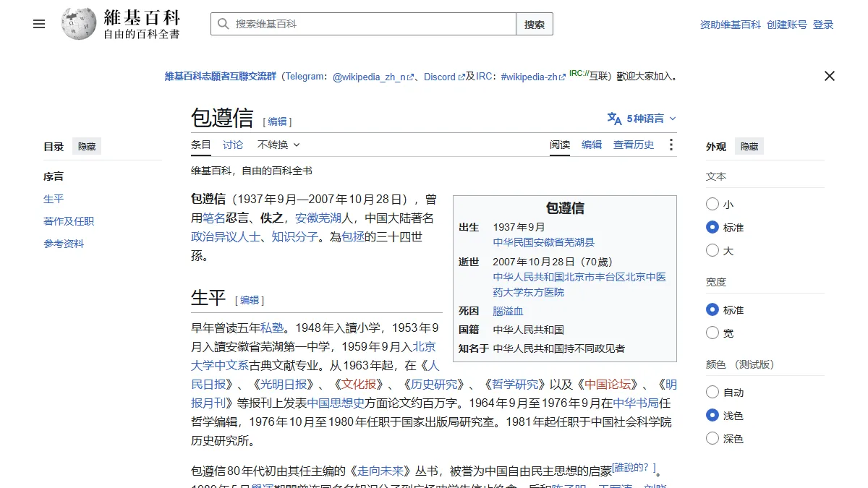This screenshot has height=488, width=868.
Task: Click the 哲学研究 link
Action: pos(515,384)
